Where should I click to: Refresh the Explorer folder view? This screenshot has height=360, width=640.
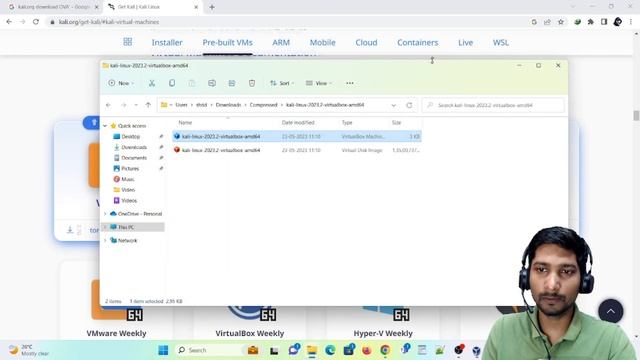[409, 105]
